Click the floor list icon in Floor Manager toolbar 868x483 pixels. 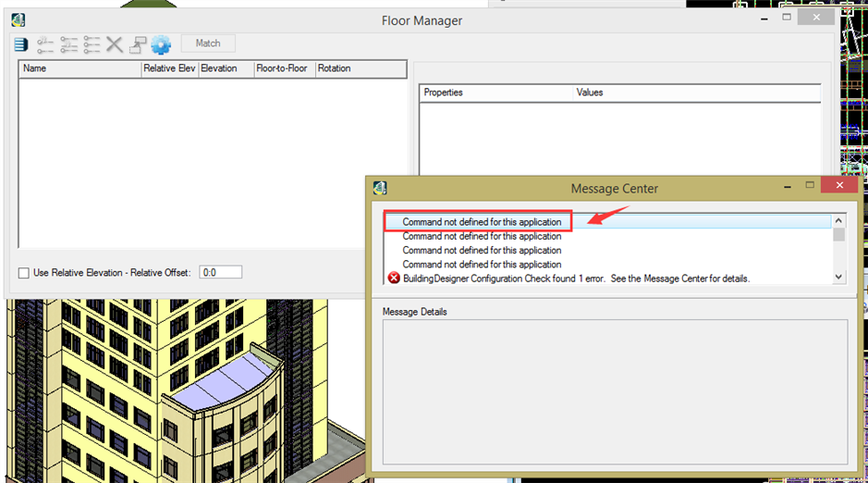(21, 44)
